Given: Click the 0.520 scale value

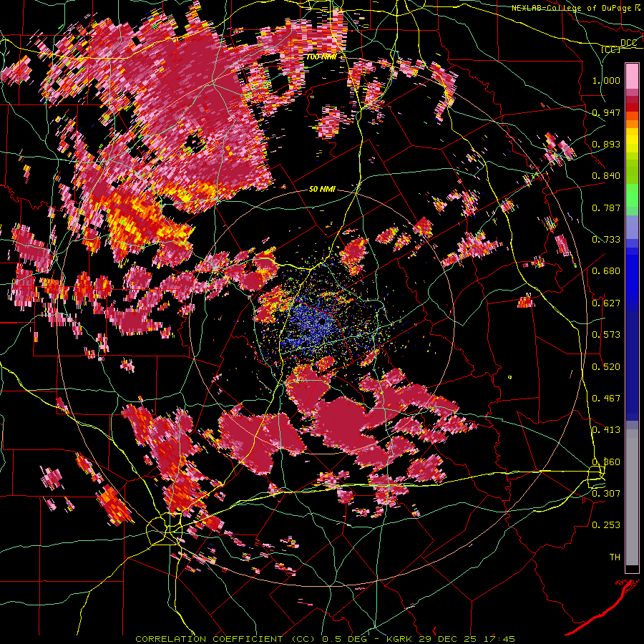Looking at the screenshot, I should pos(606,367).
